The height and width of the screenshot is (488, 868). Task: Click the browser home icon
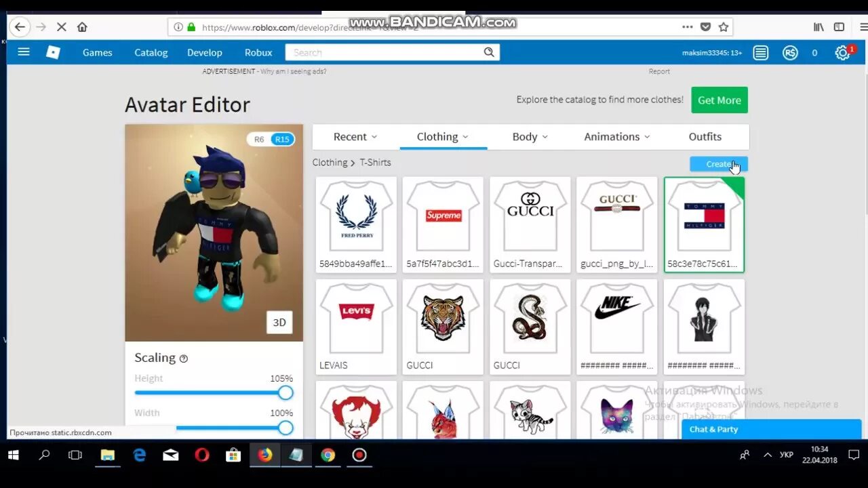coord(82,27)
